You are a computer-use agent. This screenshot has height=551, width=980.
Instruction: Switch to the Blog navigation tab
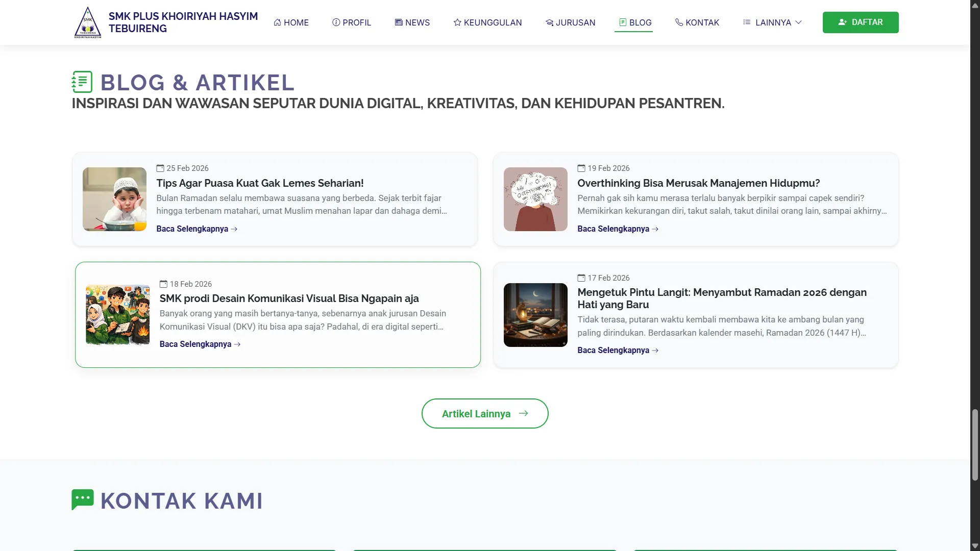pyautogui.click(x=634, y=22)
